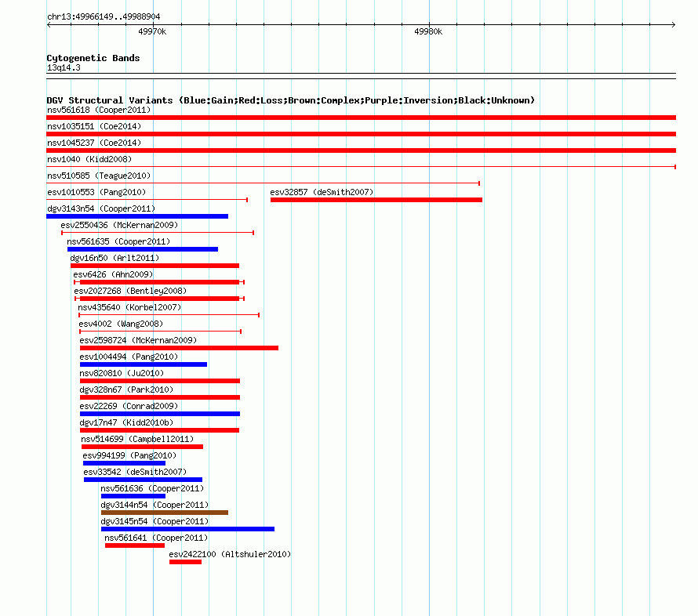Click the 13q14.3 cytogenetic band bar
Viewport: 698px width, 616px height.
pos(361,76)
